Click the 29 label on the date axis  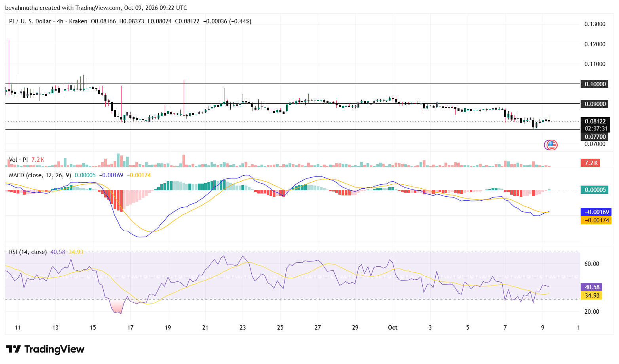click(355, 328)
